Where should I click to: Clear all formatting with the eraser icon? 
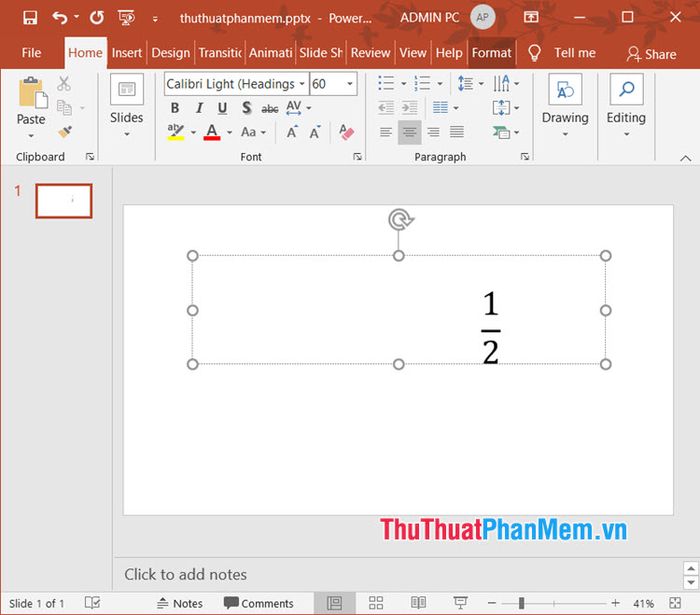(347, 132)
